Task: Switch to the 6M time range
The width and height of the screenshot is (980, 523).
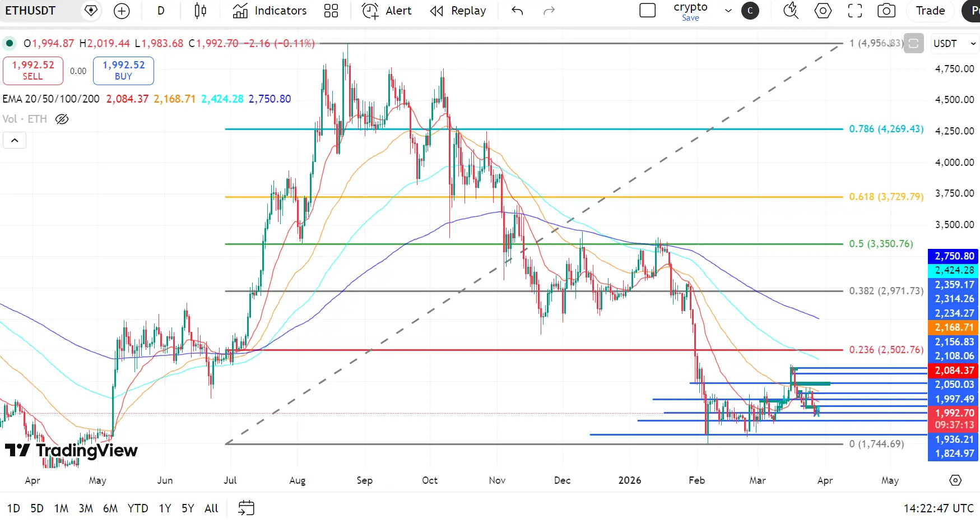Action: point(110,508)
